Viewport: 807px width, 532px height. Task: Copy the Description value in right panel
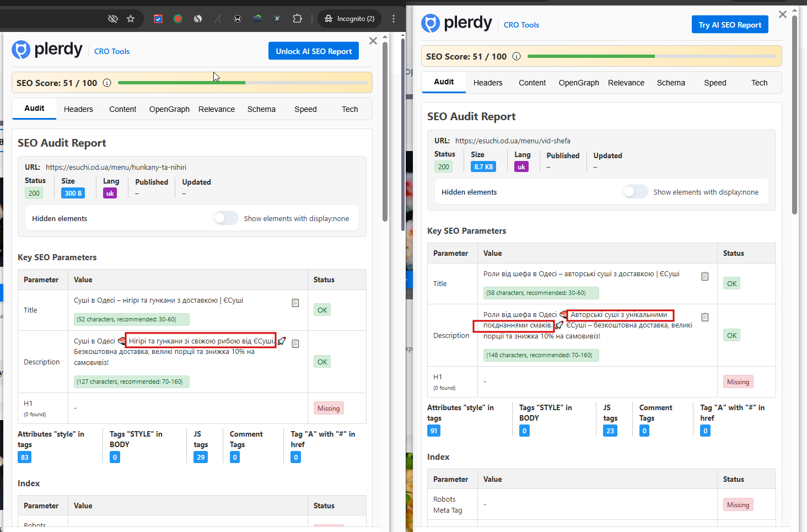(x=705, y=317)
